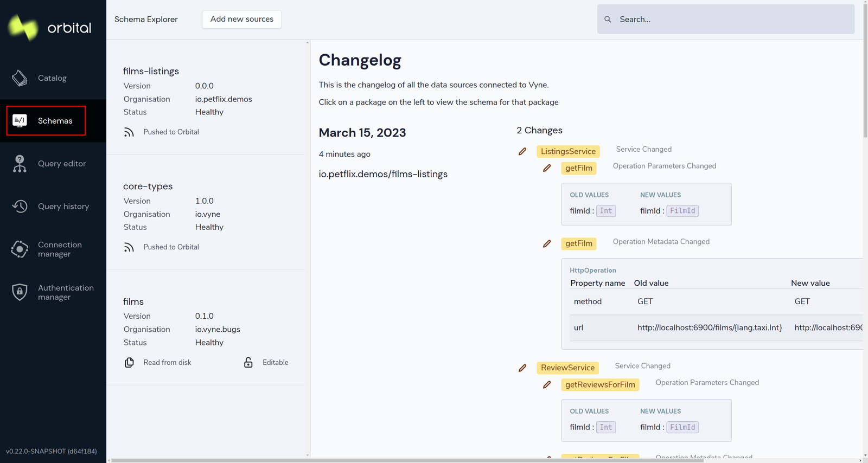Click the search magnifier icon
Viewport: 868px width, 463px height.
(608, 19)
